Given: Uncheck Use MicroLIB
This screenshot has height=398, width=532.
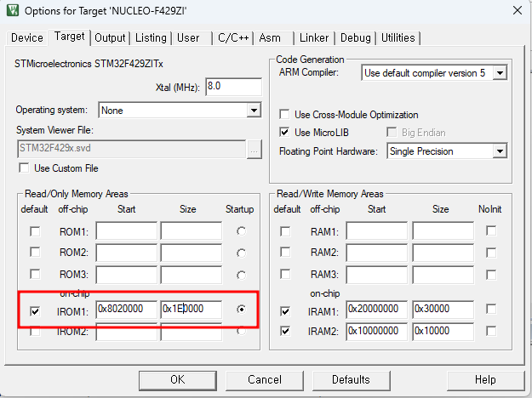Looking at the screenshot, I should pyautogui.click(x=284, y=132).
